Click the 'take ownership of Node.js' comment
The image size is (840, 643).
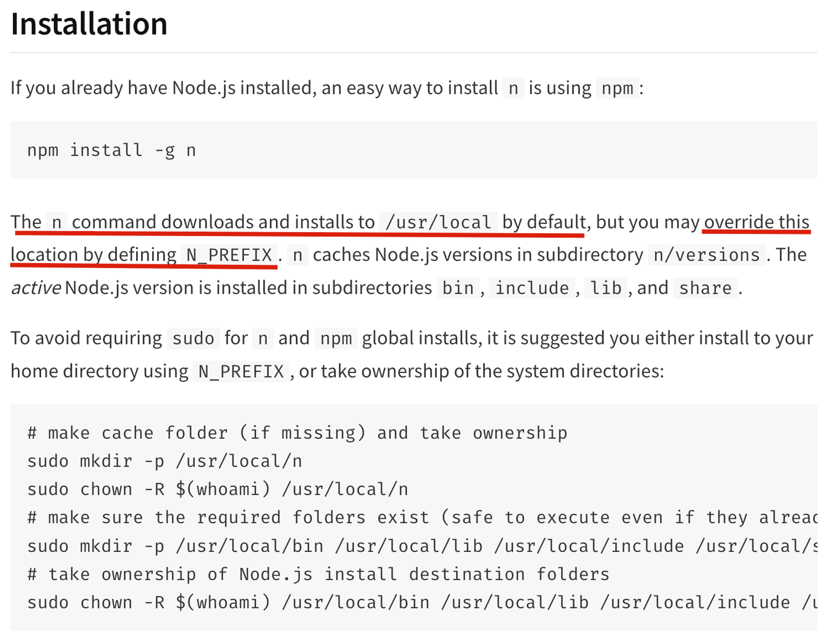[x=318, y=574]
